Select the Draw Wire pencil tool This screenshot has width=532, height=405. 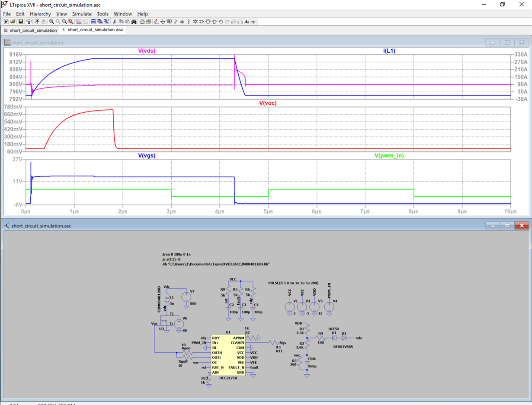[x=156, y=22]
